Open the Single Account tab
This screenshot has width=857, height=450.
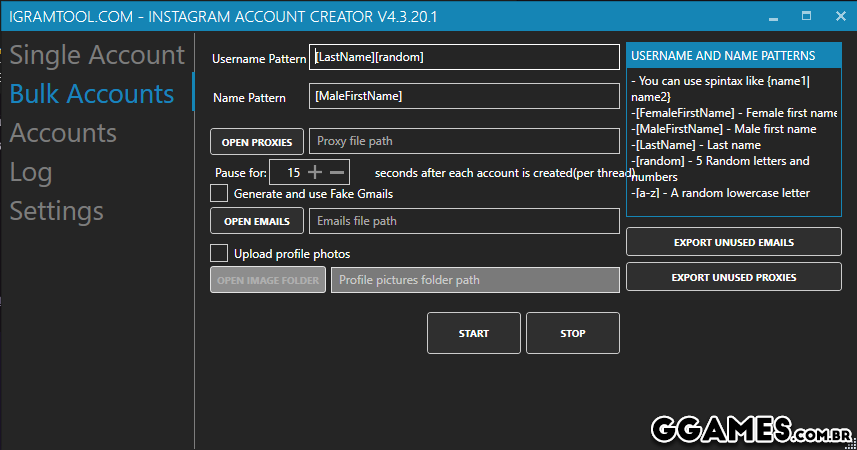click(x=97, y=55)
